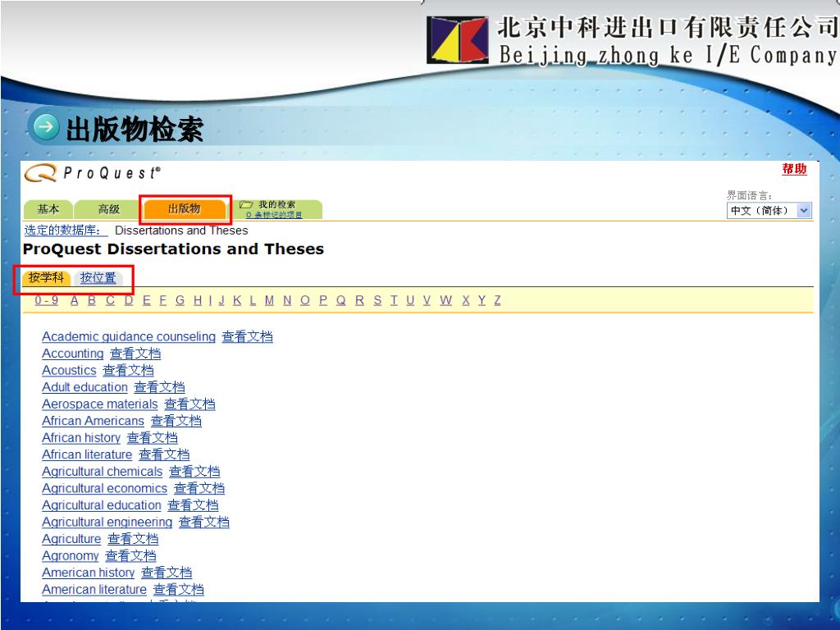Jump to letter R index
Viewport: 840px width, 630px height.
[x=359, y=300]
